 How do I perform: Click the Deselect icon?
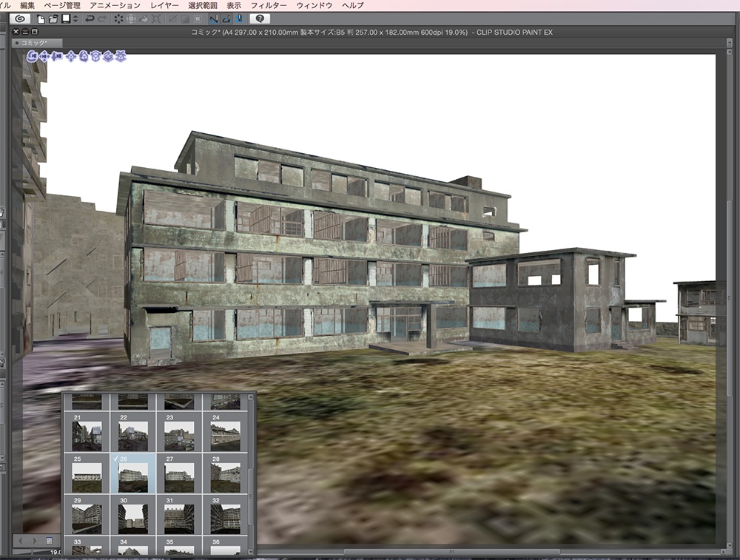pos(172,19)
